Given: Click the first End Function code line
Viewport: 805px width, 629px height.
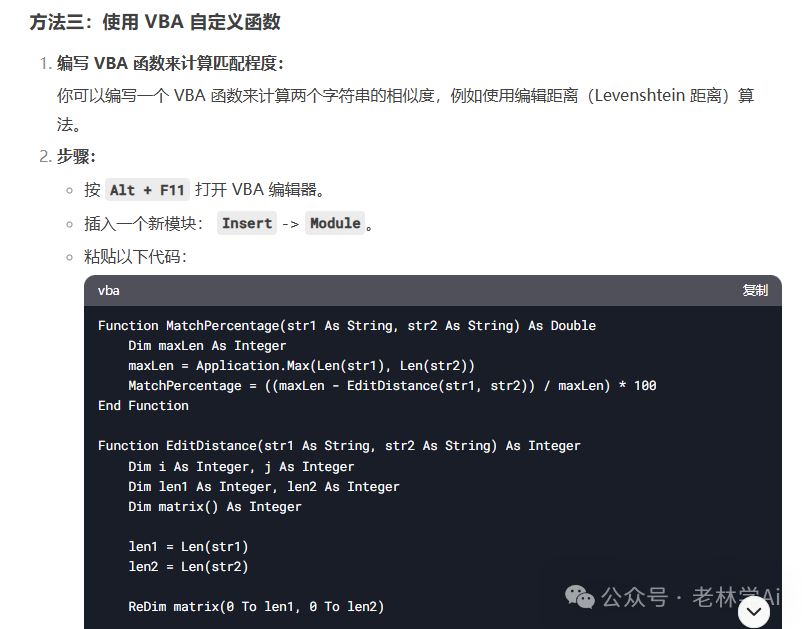Looking at the screenshot, I should 143,406.
